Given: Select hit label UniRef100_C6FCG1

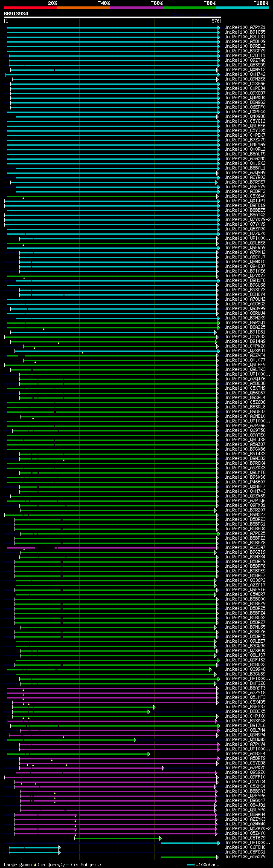Looking at the screenshot, I should [245, 852].
